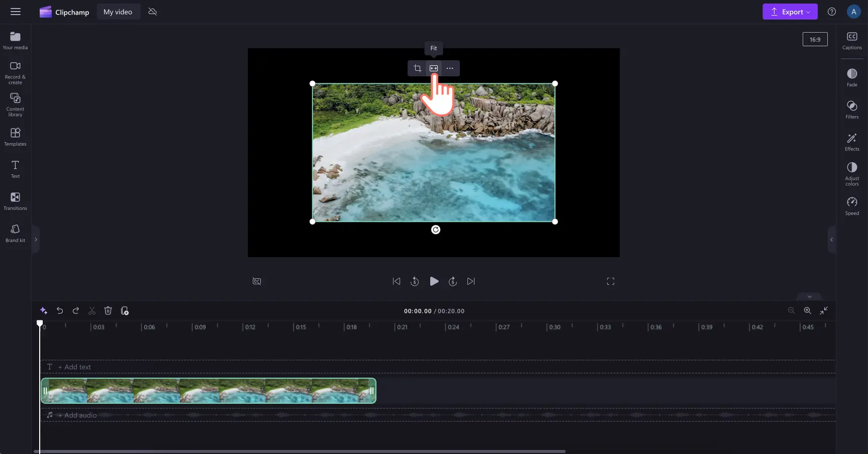Forward 5 seconds

(453, 281)
